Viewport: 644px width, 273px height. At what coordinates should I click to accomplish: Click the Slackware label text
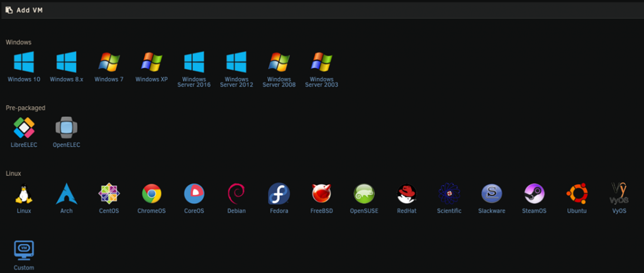[x=492, y=211]
